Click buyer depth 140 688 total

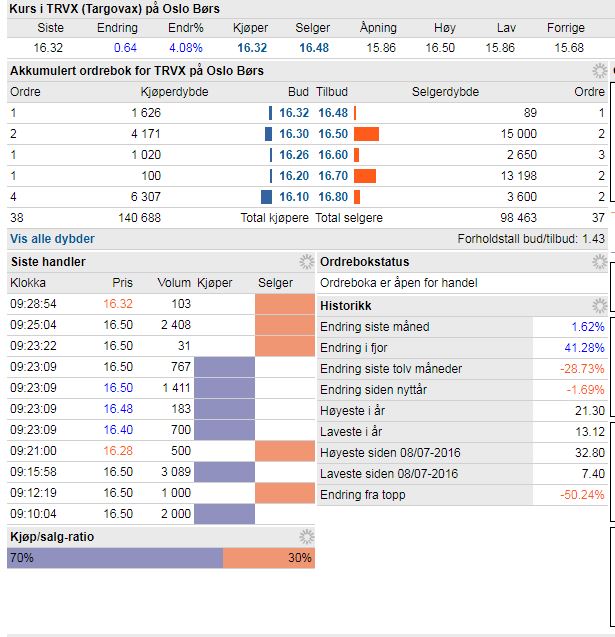(139, 218)
